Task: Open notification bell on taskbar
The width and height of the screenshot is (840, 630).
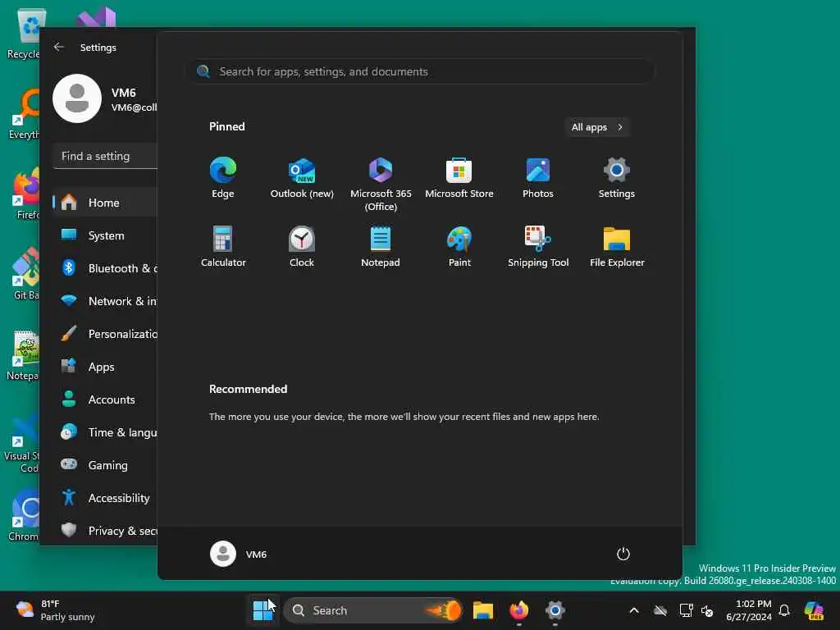Action: point(784,610)
